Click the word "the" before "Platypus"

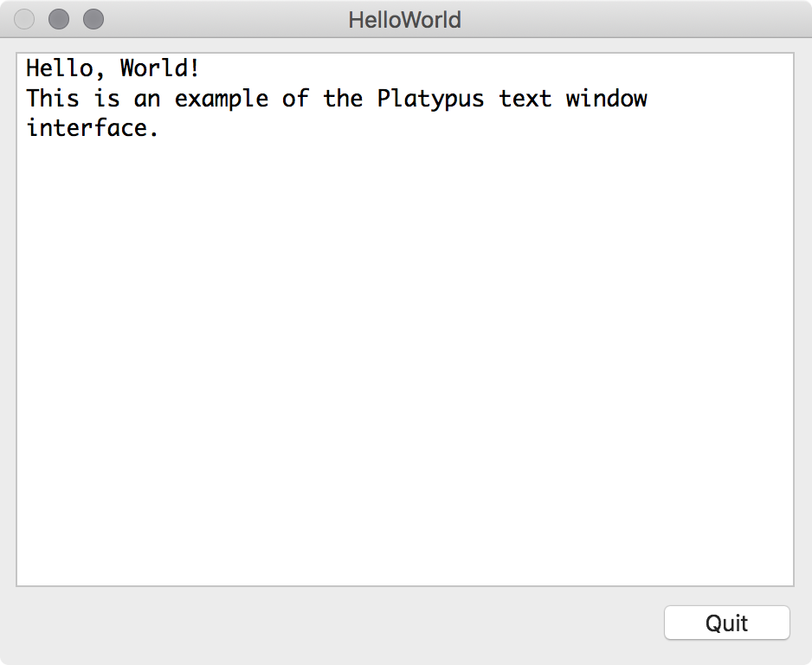pyautogui.click(x=343, y=98)
